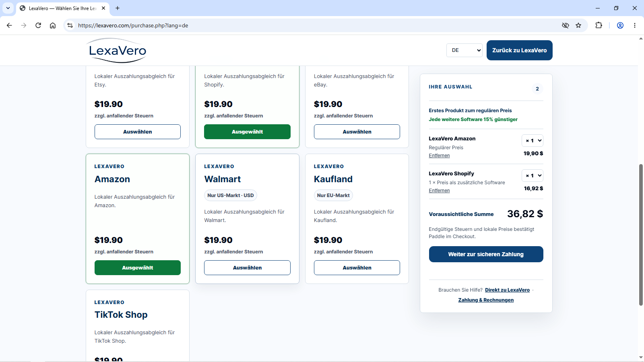Open LexaVero Shopify quantity dropdown

coord(533,175)
